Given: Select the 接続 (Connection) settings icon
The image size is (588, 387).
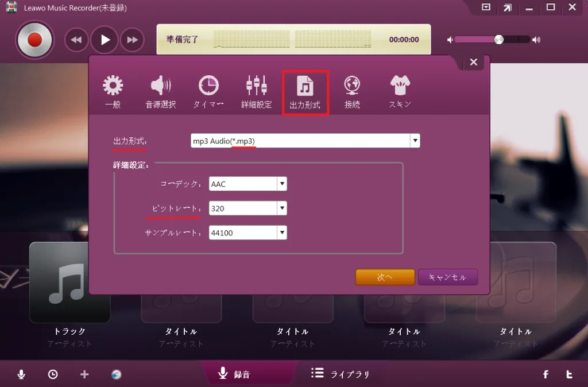Looking at the screenshot, I should click(x=352, y=89).
